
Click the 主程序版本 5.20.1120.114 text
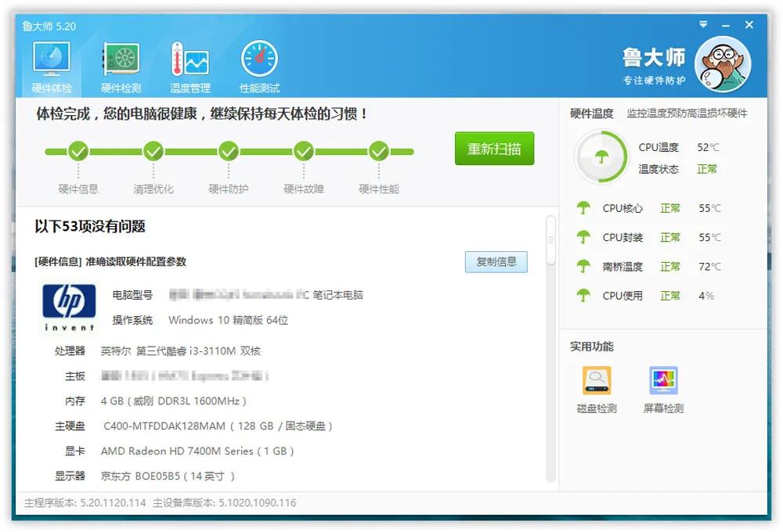pyautogui.click(x=85, y=502)
